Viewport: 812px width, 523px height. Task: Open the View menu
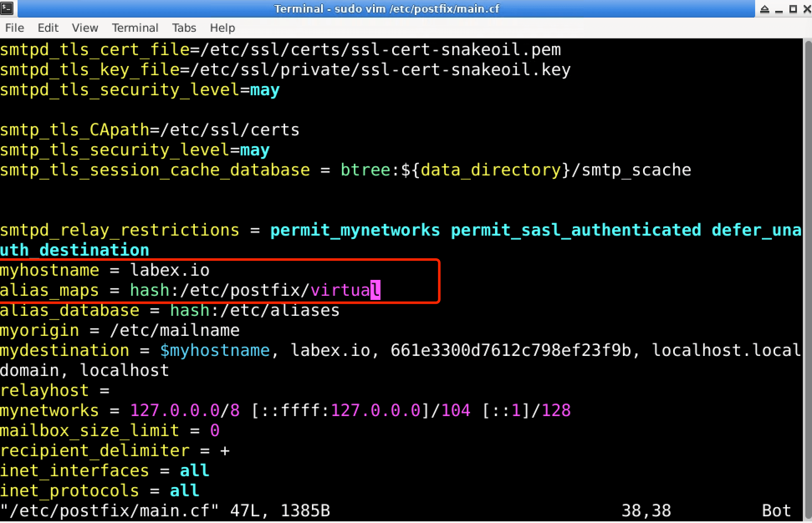[x=85, y=28]
